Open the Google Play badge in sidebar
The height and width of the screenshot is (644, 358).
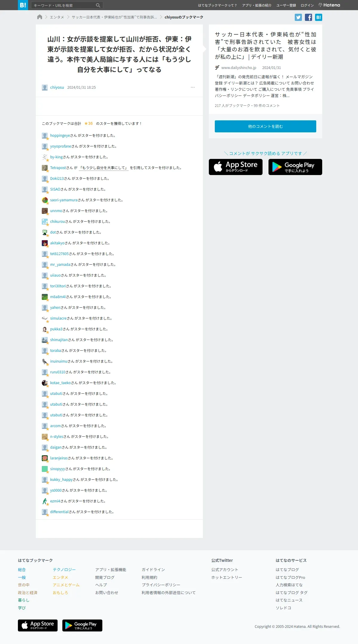click(x=295, y=167)
